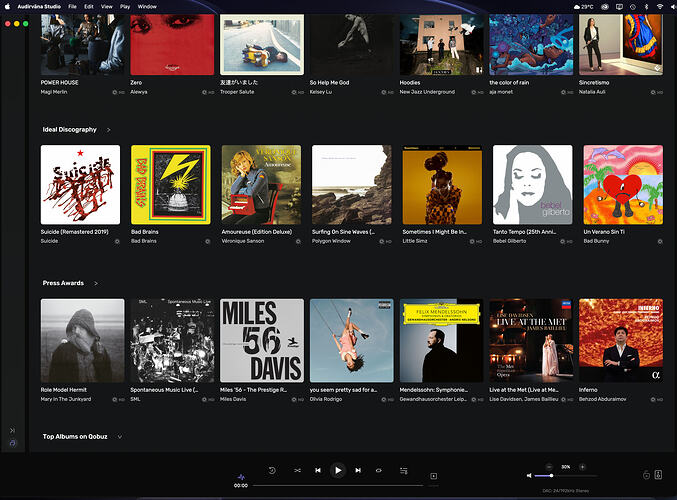Image resolution: width=677 pixels, height=500 pixels.
Task: Open the play queue list
Action: 404,471
